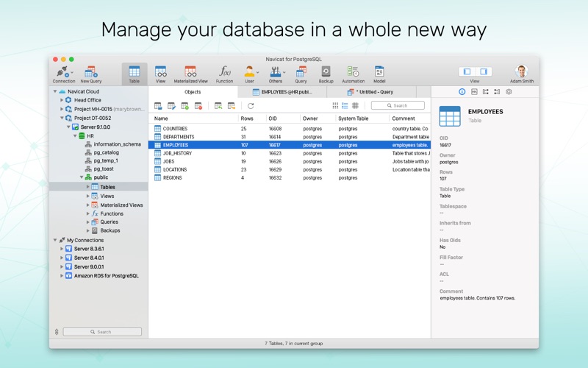Select the DEPARTMENTS table row
This screenshot has width=588, height=368.
pos(179,137)
